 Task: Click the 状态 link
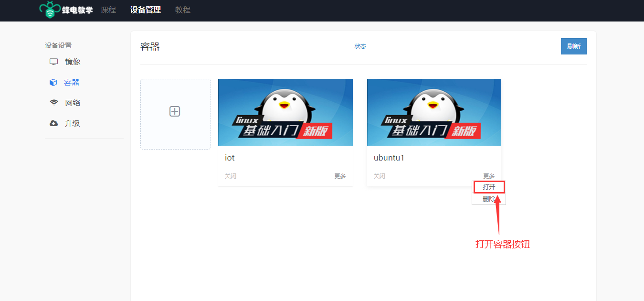(360, 46)
